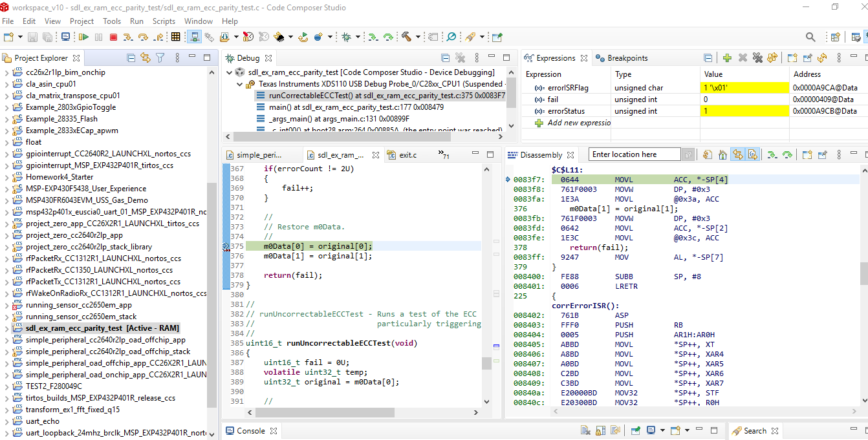
Task: Click the Step Into toolbar icon
Action: point(128,37)
